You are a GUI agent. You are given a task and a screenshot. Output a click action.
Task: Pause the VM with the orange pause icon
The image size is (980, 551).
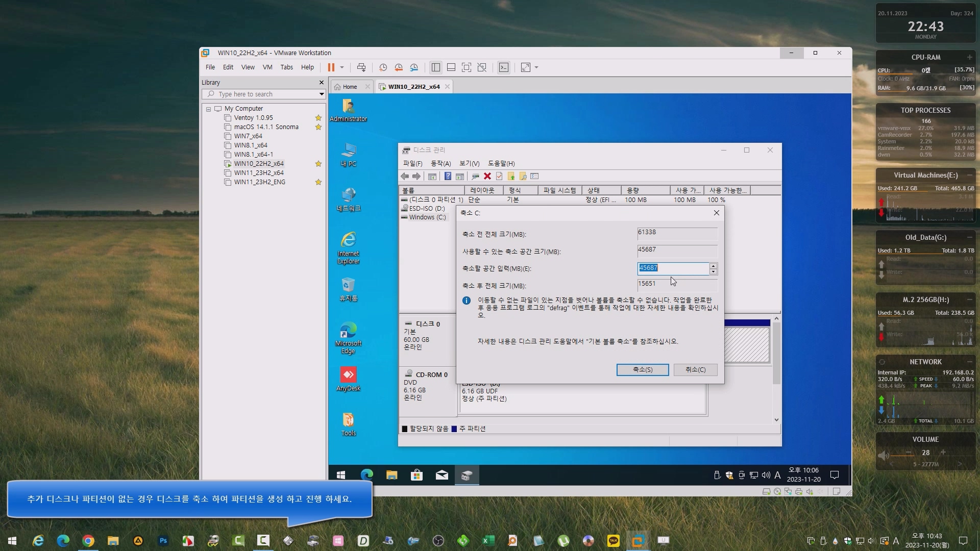[331, 67]
